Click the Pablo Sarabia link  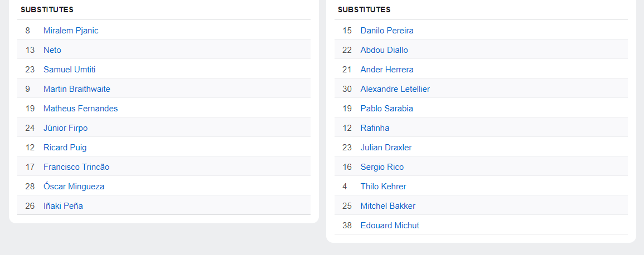pos(386,109)
